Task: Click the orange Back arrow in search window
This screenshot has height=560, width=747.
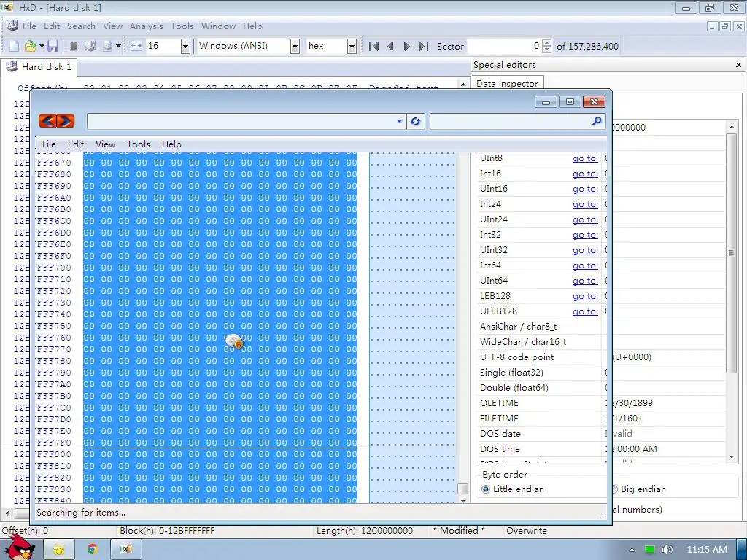Action: click(47, 121)
